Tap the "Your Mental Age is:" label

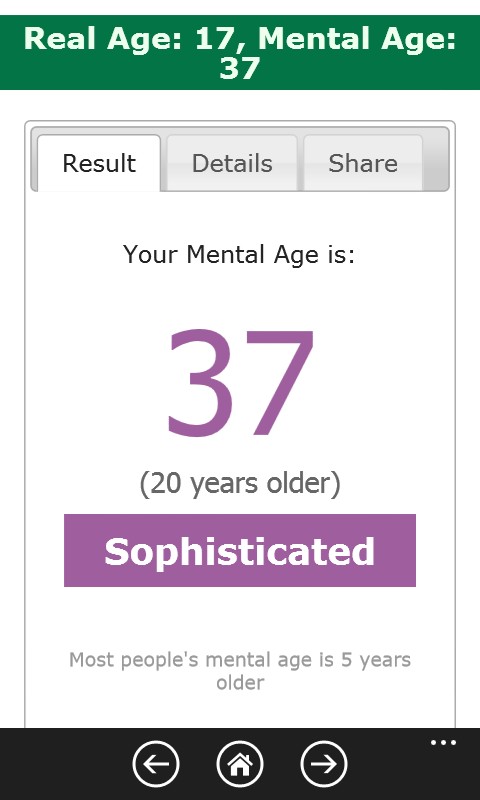coord(239,254)
